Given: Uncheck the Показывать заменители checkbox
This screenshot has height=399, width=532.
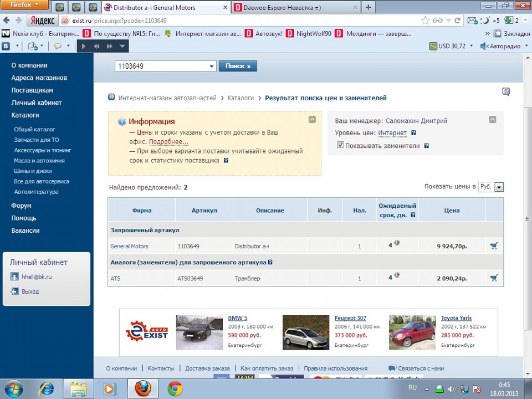Looking at the screenshot, I should click(x=340, y=145).
